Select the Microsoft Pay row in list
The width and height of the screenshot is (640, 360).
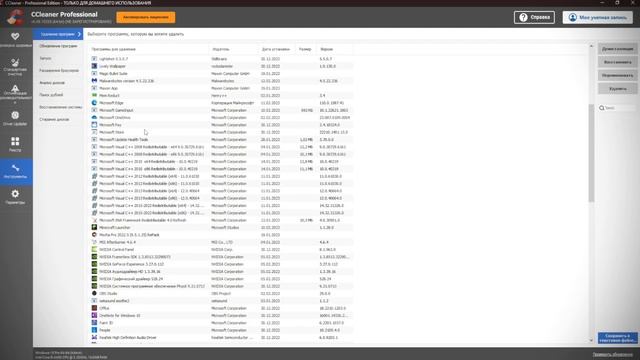[221, 125]
